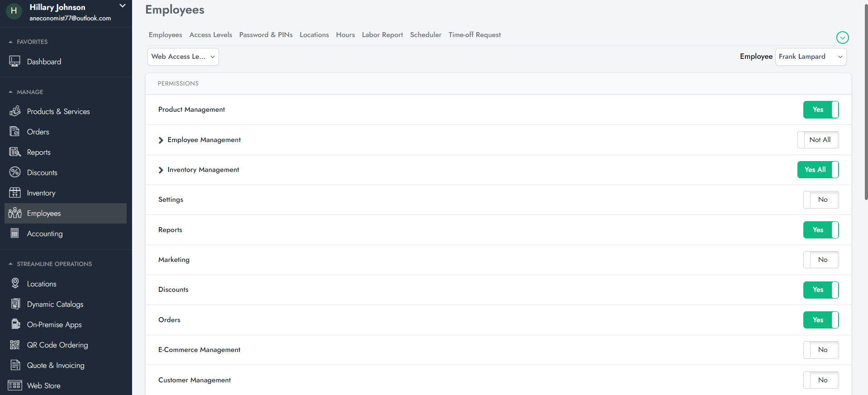Image resolution: width=868 pixels, height=395 pixels.
Task: Enable the Settings permission toggle
Action: click(821, 200)
